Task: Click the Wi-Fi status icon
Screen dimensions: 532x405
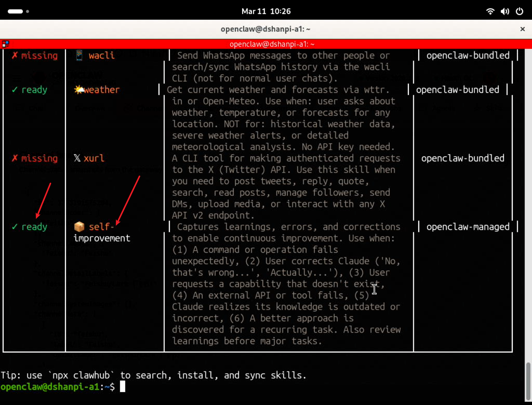Action: (x=490, y=11)
